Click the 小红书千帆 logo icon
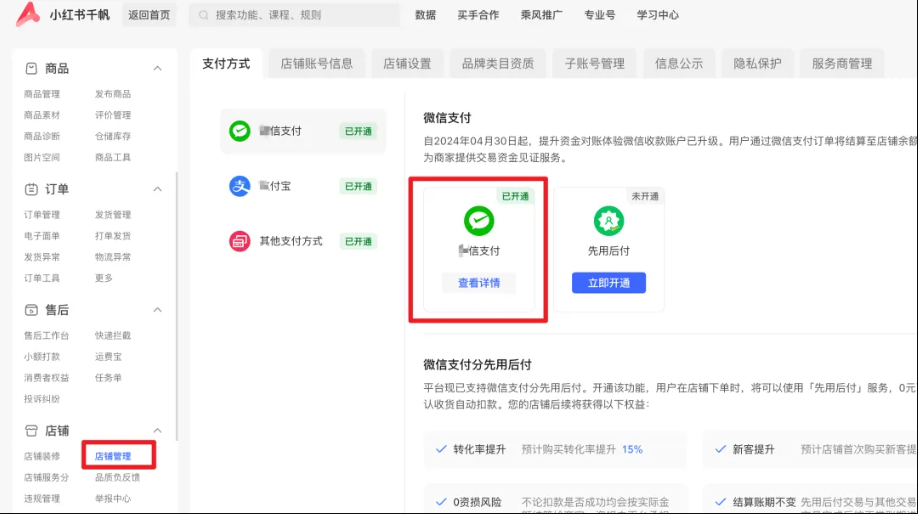This screenshot has width=918, height=514. coord(28,15)
